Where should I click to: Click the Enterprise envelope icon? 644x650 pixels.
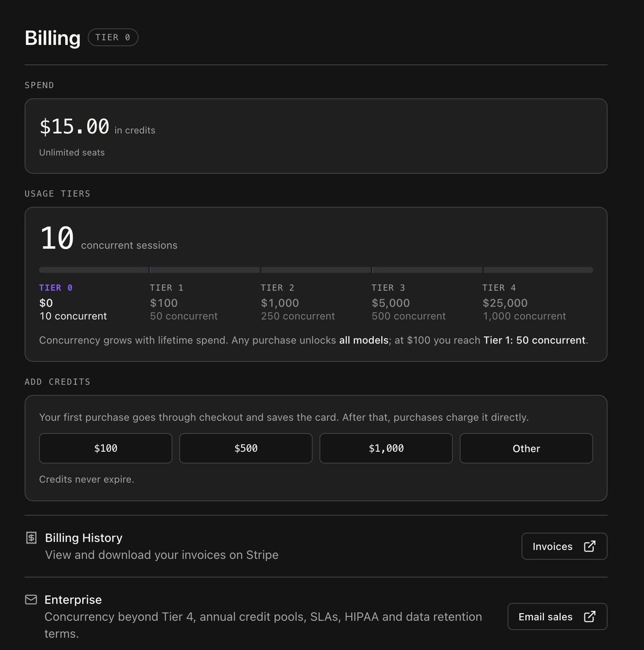(31, 600)
